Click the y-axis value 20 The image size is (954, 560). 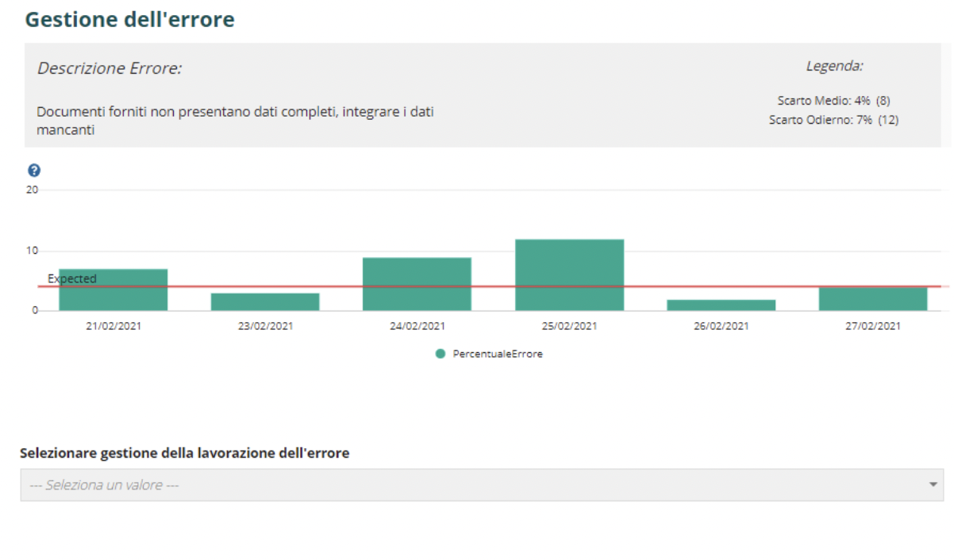pyautogui.click(x=33, y=190)
